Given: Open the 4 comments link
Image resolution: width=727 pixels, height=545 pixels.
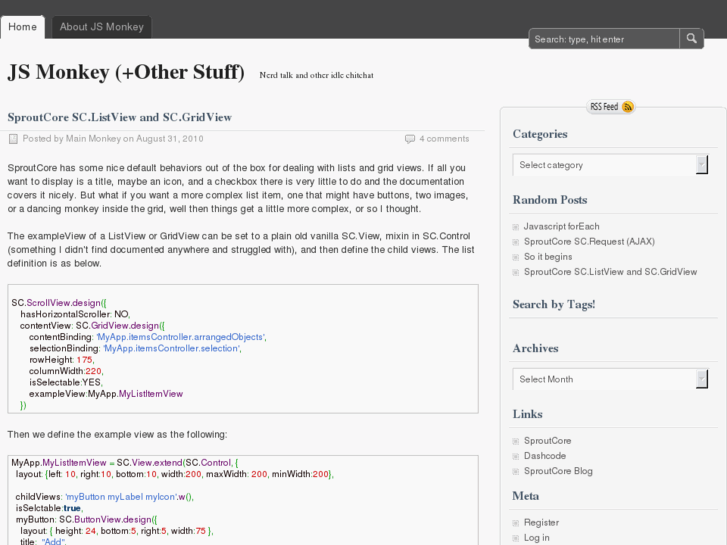Looking at the screenshot, I should pos(444,139).
